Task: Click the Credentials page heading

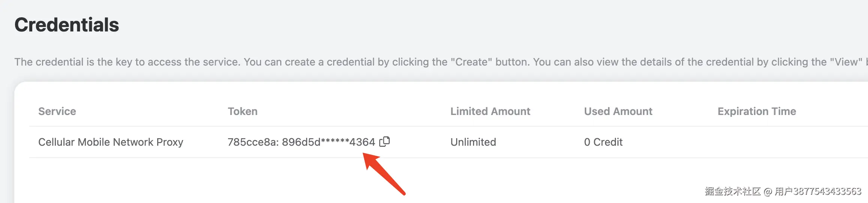Action: (67, 25)
